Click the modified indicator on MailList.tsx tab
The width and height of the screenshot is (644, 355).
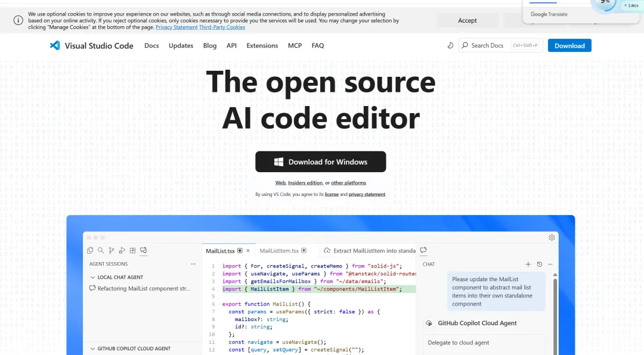pos(240,251)
